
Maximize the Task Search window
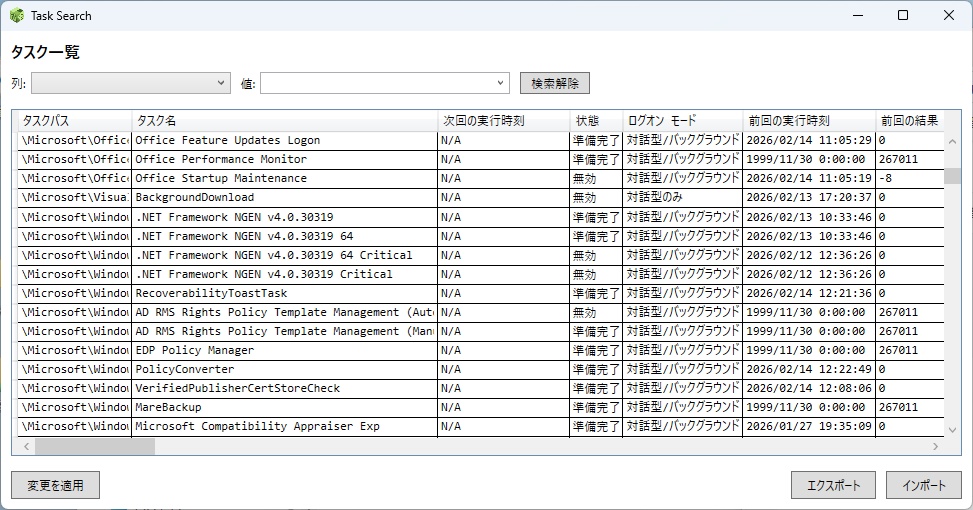click(x=904, y=15)
